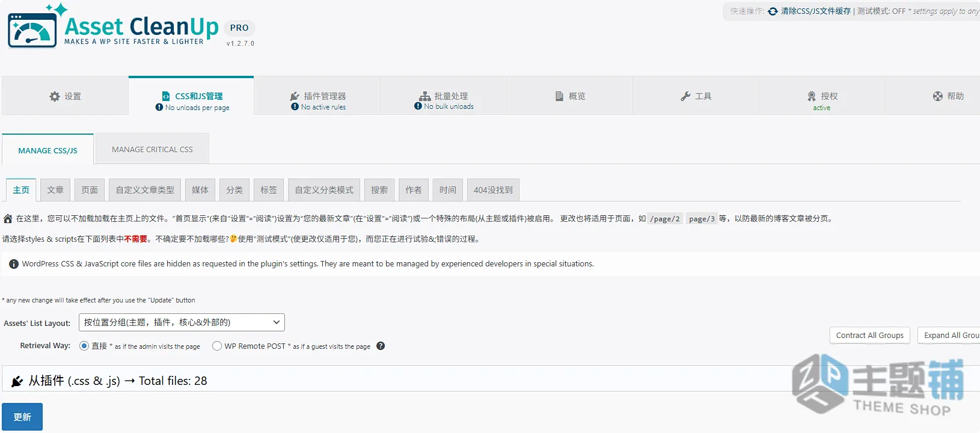980x433 pixels.
Task: Select the 搜索 page-type tab
Action: [379, 189]
